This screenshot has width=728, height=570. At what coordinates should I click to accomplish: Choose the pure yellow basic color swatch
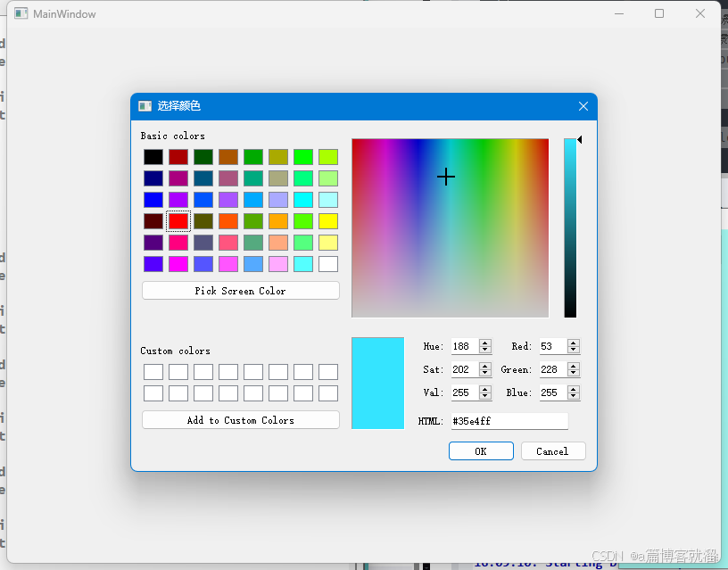point(328,221)
